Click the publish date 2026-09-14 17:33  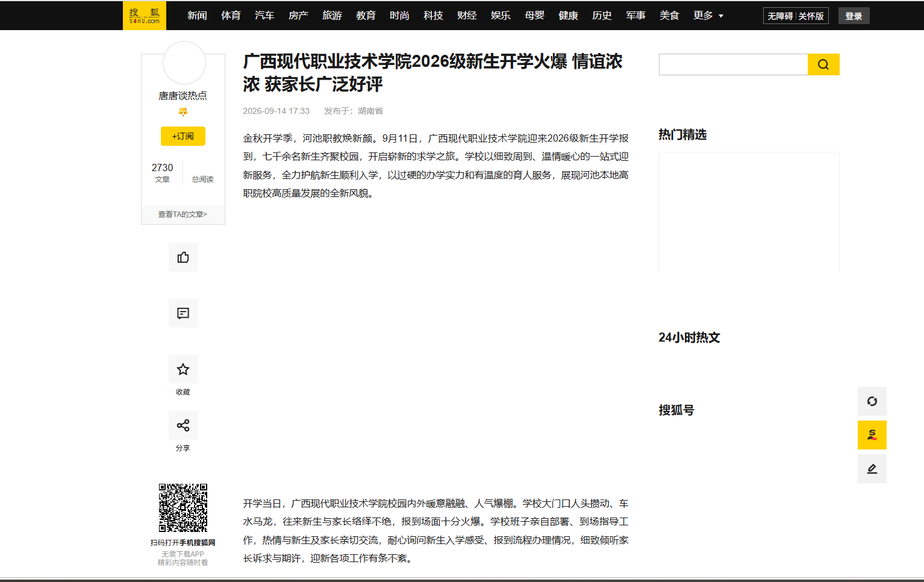(276, 111)
